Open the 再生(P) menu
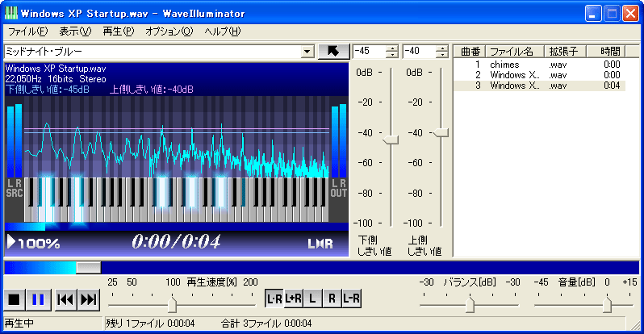This screenshot has width=644, height=334. point(119,31)
